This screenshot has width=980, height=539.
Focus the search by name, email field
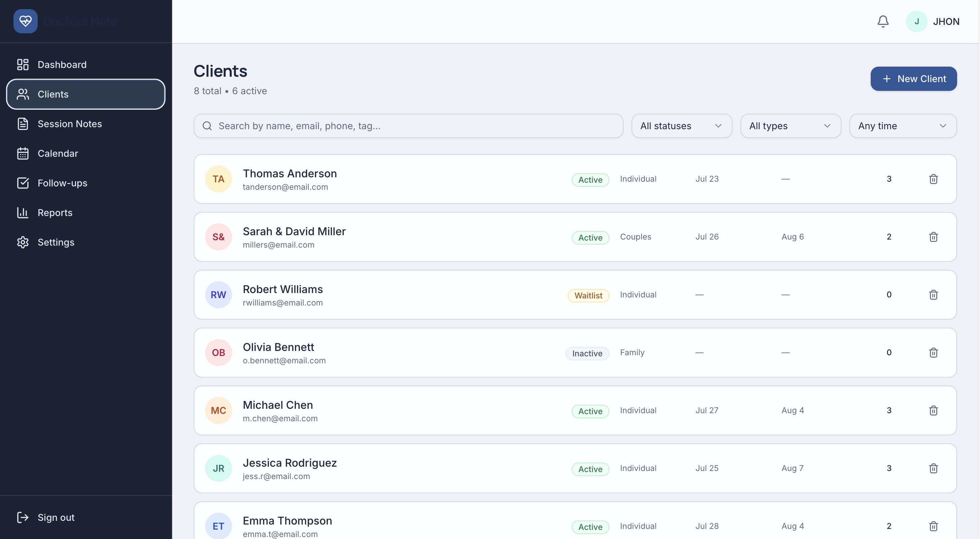point(408,126)
